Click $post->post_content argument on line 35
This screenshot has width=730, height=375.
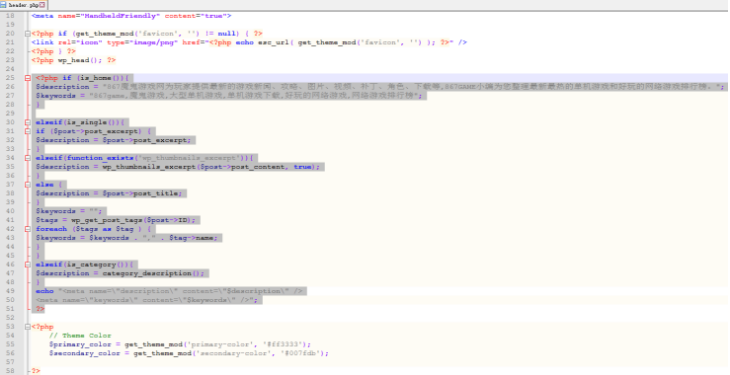coord(242,167)
